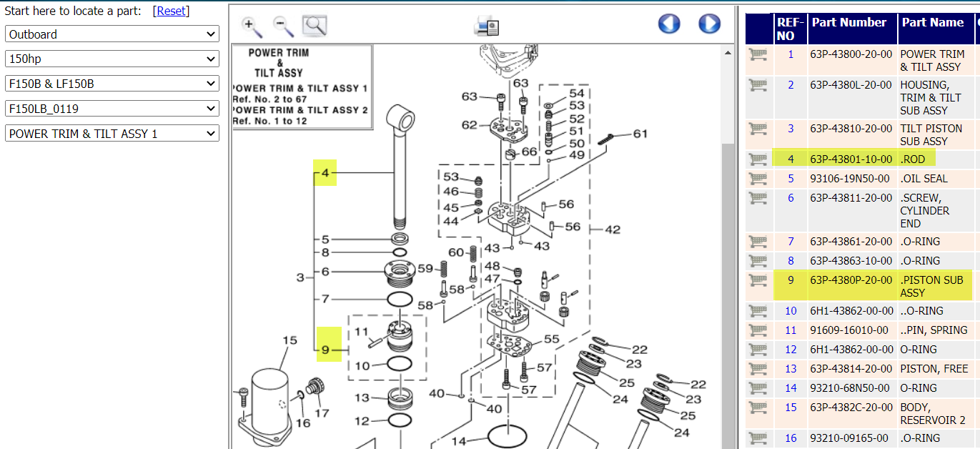980x449 pixels.
Task: Click callout 42 on the diagram
Action: pyautogui.click(x=613, y=230)
